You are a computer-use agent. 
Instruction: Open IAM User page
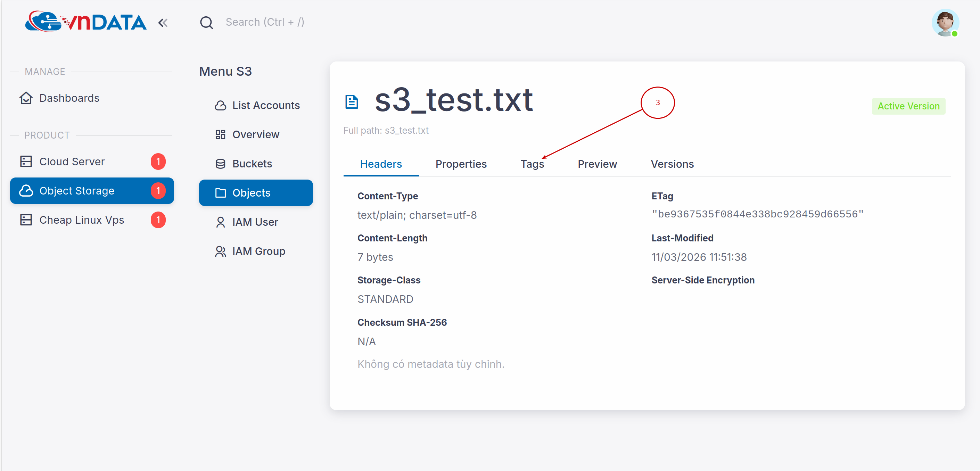[255, 222]
